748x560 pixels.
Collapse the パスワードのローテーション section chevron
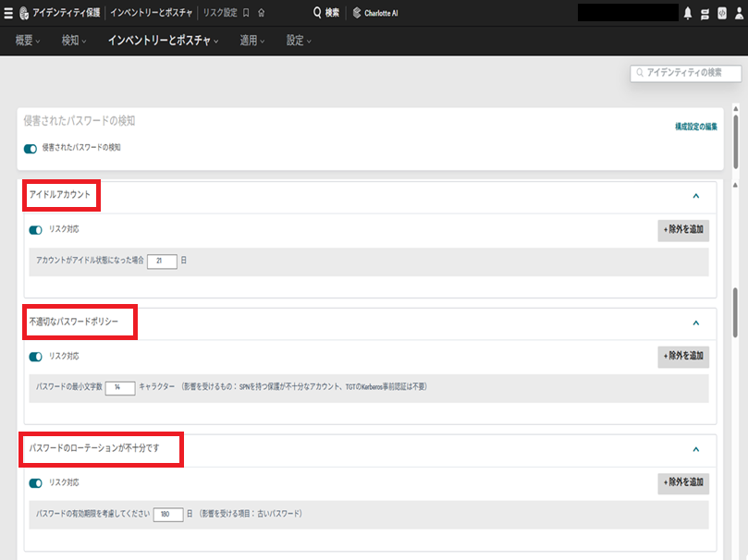[x=696, y=449]
